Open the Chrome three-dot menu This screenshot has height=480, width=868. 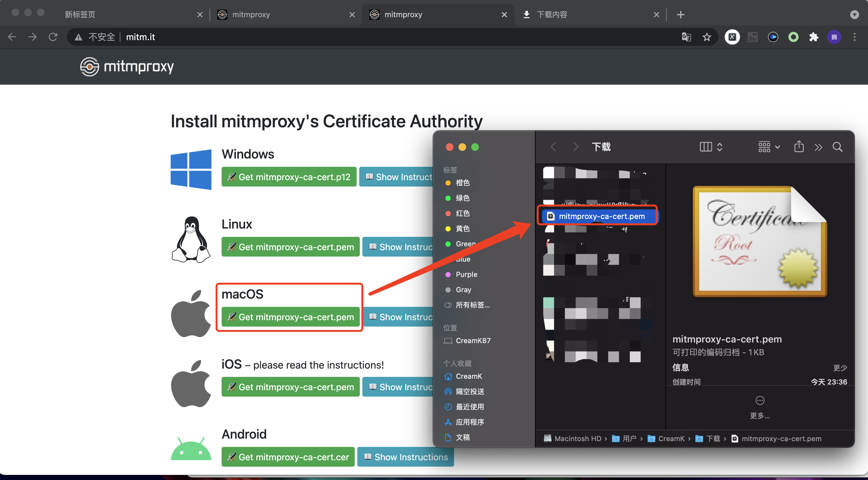coord(854,37)
